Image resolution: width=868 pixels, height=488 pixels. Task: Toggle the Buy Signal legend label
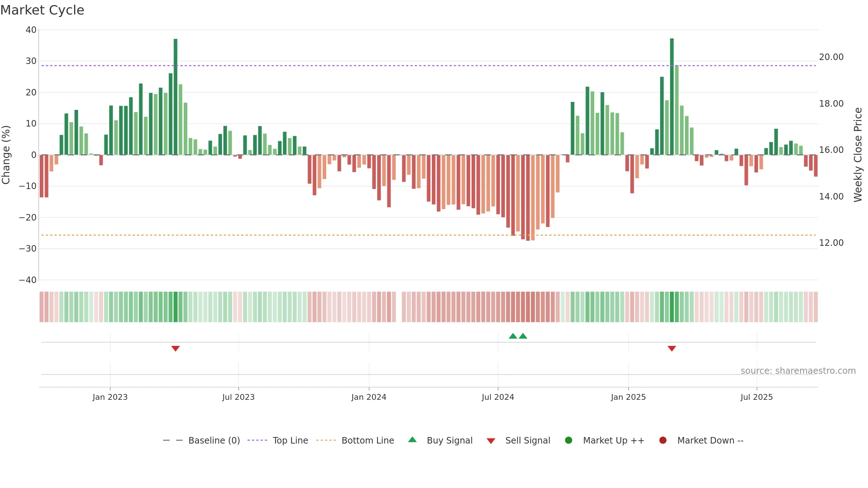point(450,440)
